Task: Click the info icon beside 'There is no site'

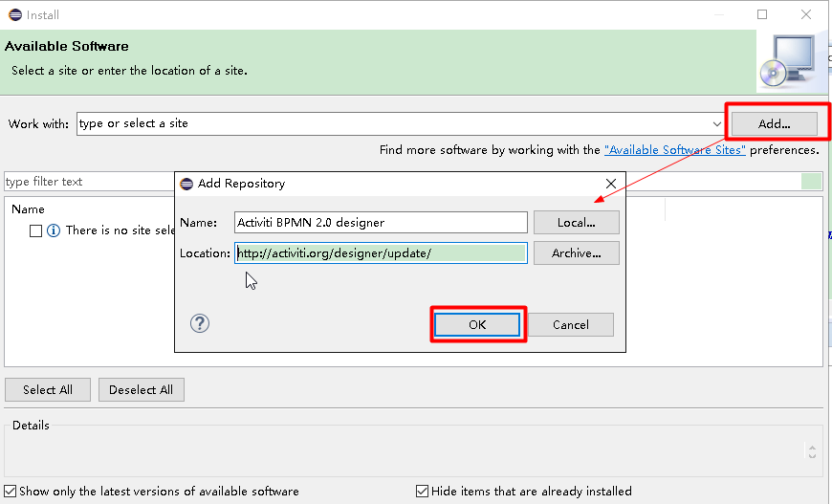Action: [54, 230]
